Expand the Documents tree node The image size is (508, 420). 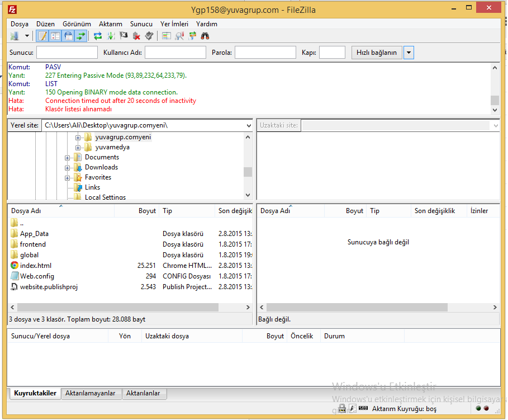[x=67, y=158]
